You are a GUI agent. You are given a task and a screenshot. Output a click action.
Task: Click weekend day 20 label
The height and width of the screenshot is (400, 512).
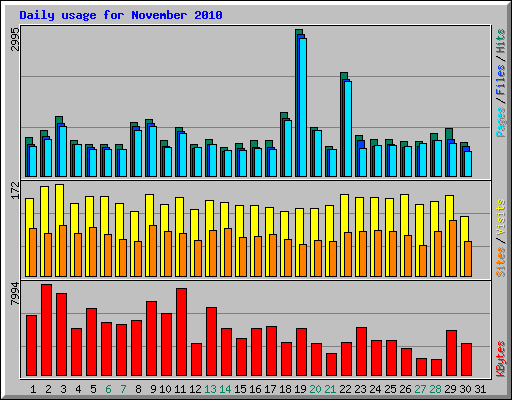(x=315, y=389)
